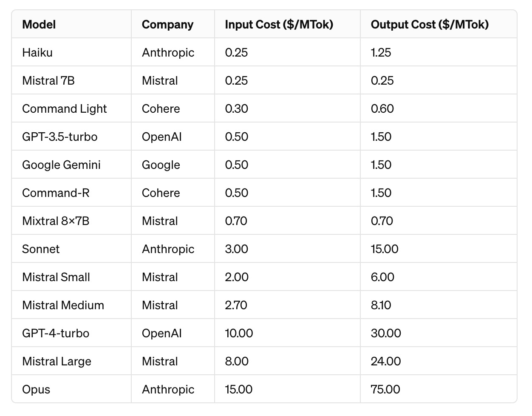Screen dimensions: 532x416
Task: Select the 8.10 output cost for Mistral Medium
Action: tap(381, 305)
